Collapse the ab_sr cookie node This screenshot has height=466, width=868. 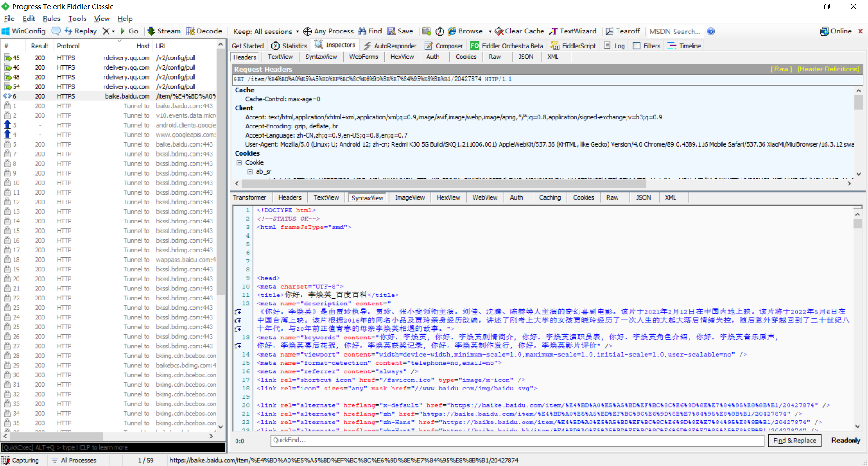click(x=250, y=171)
